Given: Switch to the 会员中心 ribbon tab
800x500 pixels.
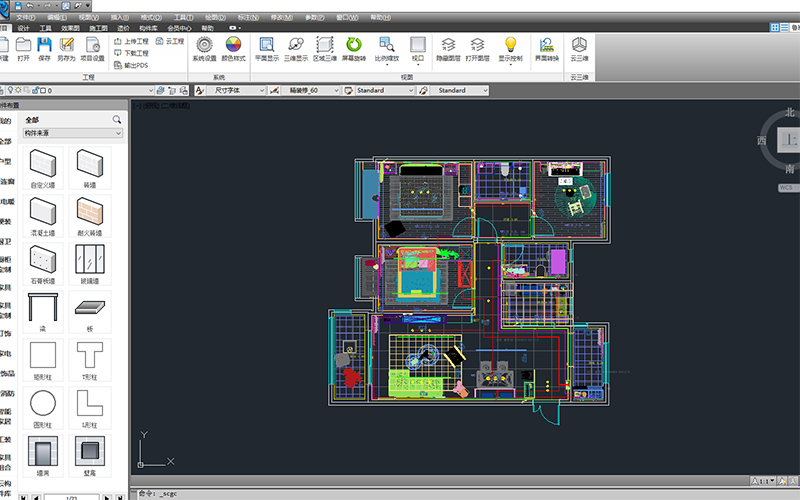Looking at the screenshot, I should coord(179,28).
